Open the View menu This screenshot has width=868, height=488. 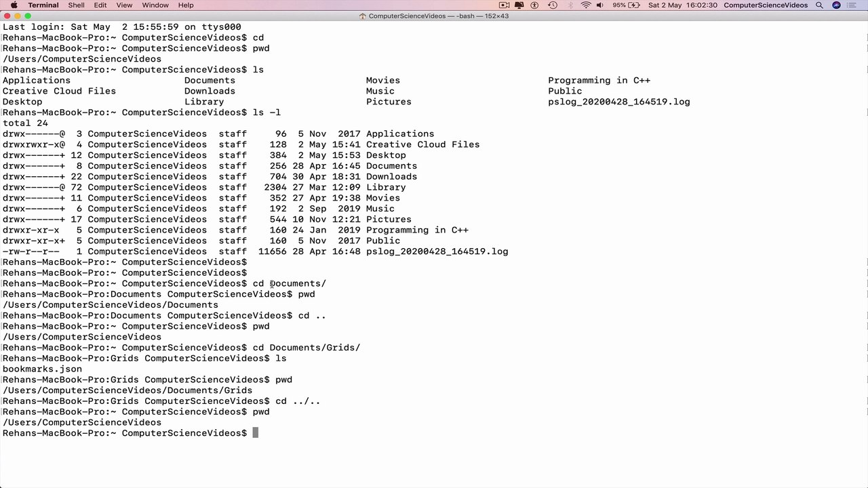(124, 5)
